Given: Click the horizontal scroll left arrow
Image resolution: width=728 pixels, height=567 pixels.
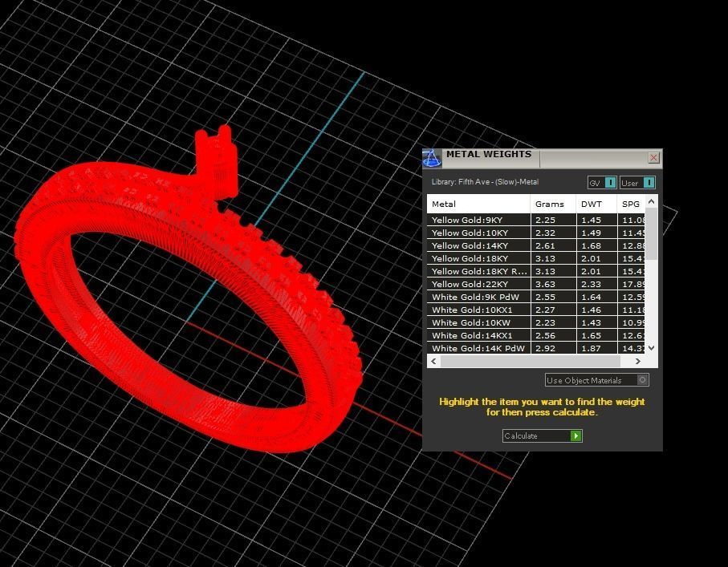Looking at the screenshot, I should [x=433, y=361].
